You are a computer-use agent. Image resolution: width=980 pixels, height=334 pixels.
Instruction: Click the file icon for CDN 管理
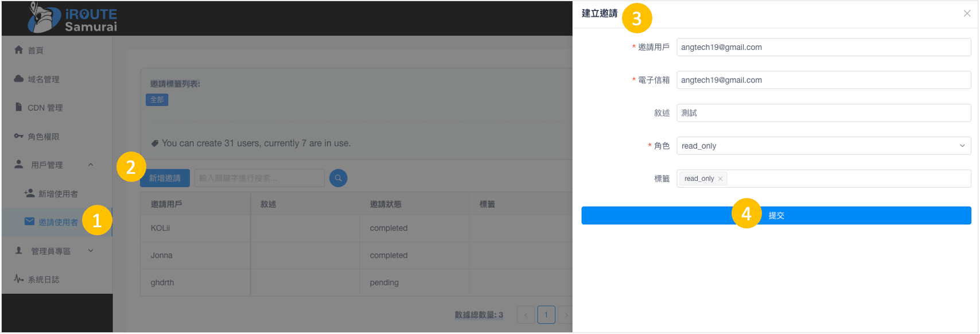18,107
